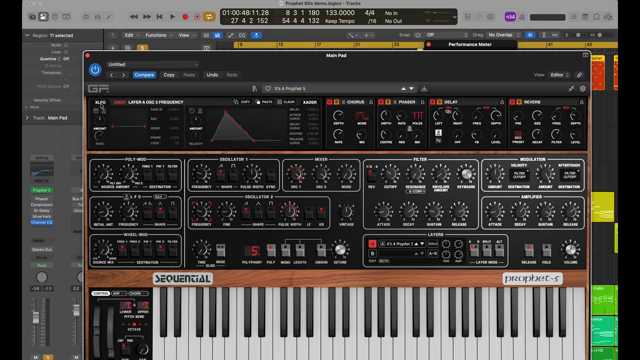Open the Functions menu in Tracks area

[x=159, y=35]
